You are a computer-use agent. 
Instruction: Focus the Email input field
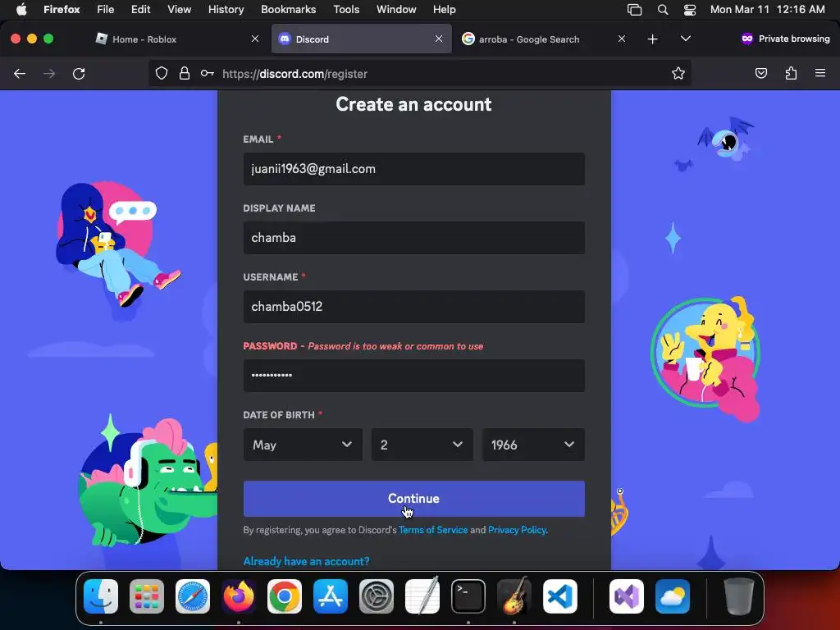click(413, 169)
